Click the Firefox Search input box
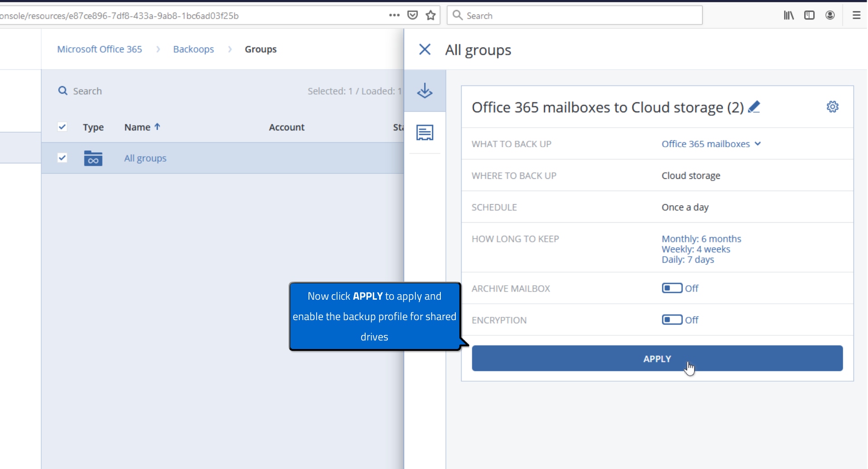The image size is (868, 469). (574, 15)
